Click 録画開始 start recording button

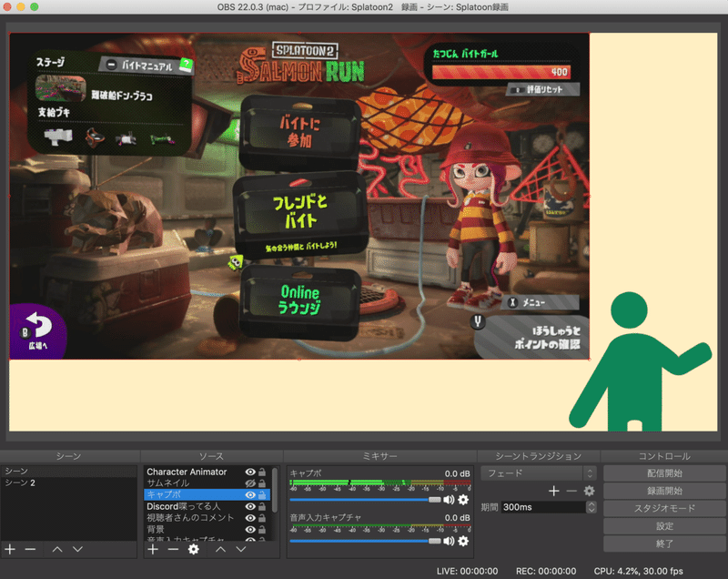(x=664, y=491)
